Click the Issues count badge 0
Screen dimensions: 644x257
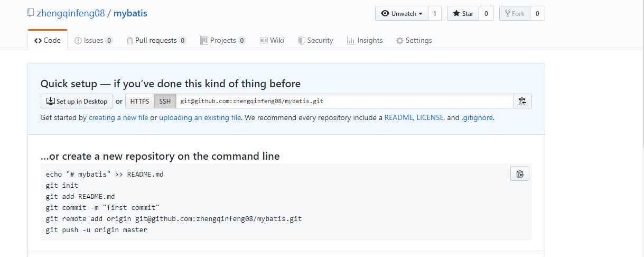point(109,41)
